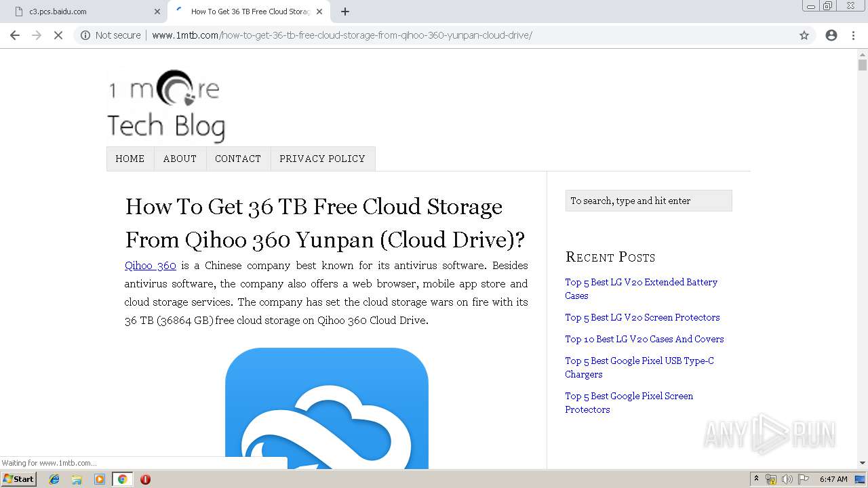Viewport: 868px width, 488px height.
Task: Click the browser forward arrow
Action: pos(37,35)
